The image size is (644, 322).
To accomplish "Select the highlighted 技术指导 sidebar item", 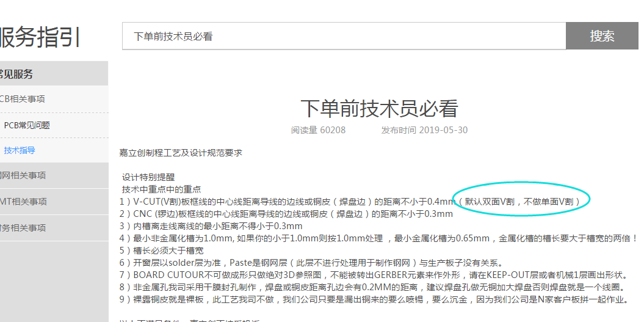I will (x=20, y=150).
